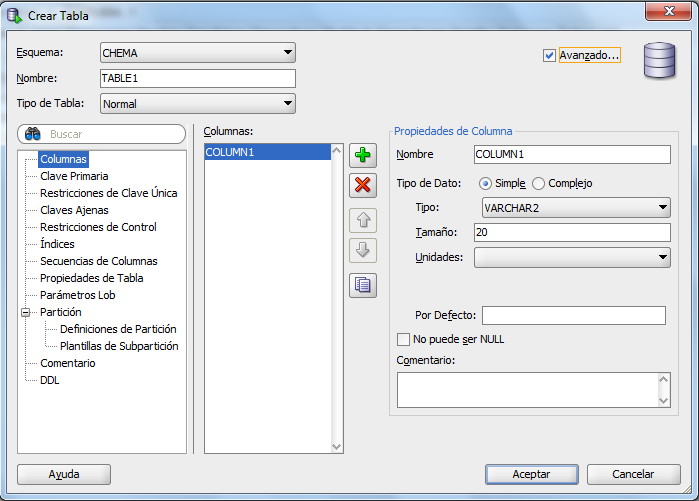Copy column using the duplicate icon

click(362, 285)
